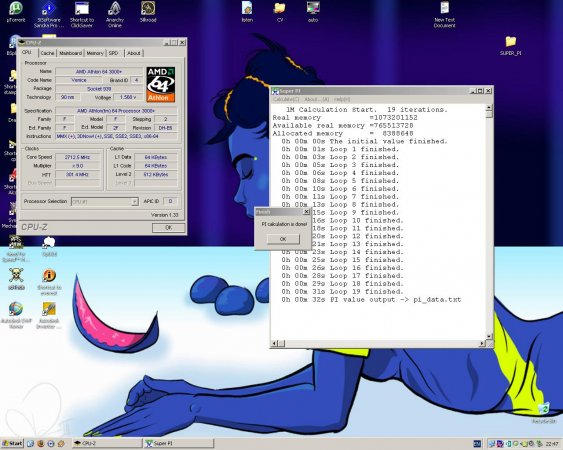
Task: Switch to the Cache tab in CPU-Z
Action: click(47, 53)
